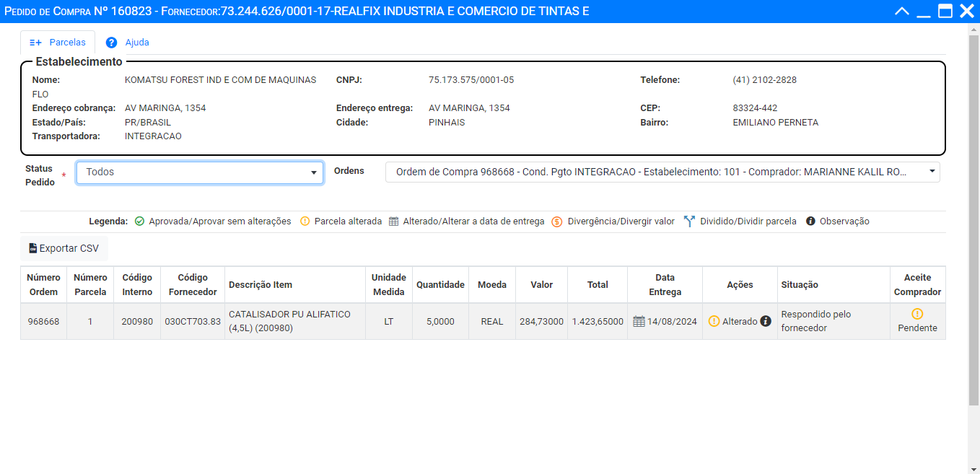This screenshot has width=980, height=474.
Task: Click the Descrição Item column header
Action: [261, 285]
